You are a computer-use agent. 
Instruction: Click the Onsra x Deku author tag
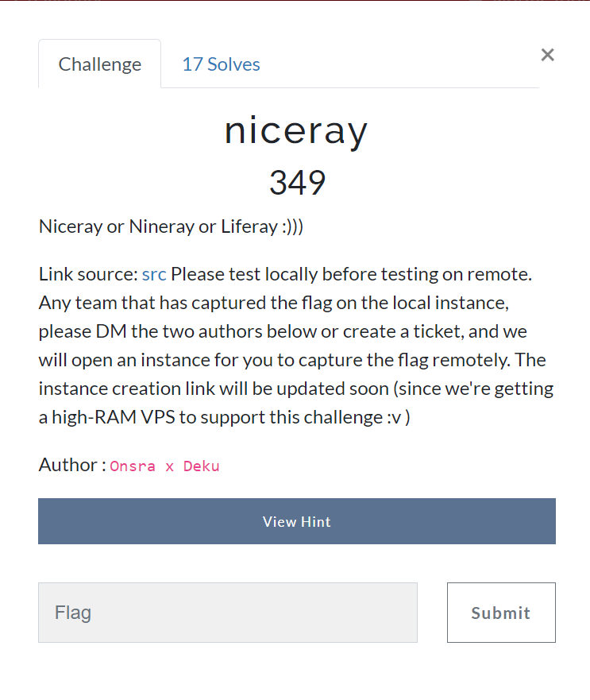[164, 466]
